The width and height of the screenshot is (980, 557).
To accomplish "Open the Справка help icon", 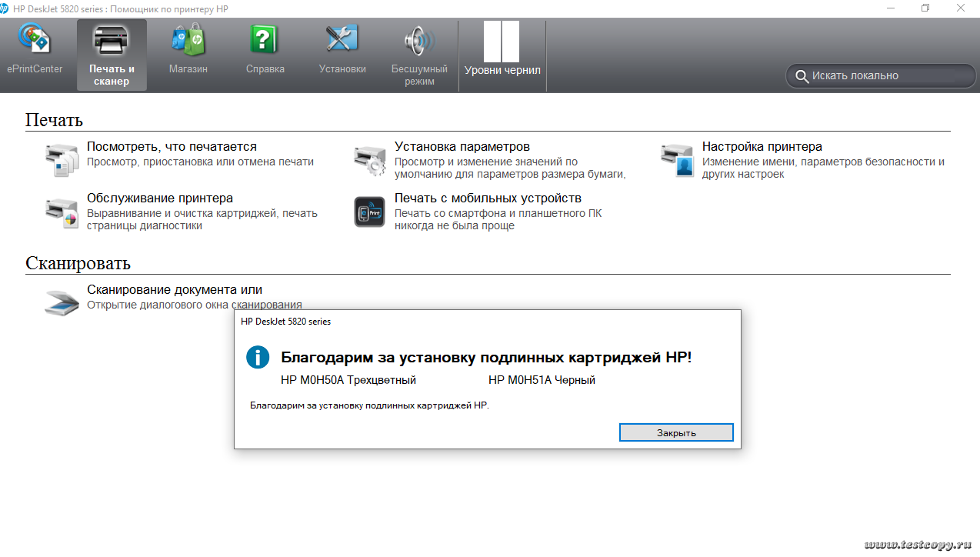I will [x=265, y=38].
